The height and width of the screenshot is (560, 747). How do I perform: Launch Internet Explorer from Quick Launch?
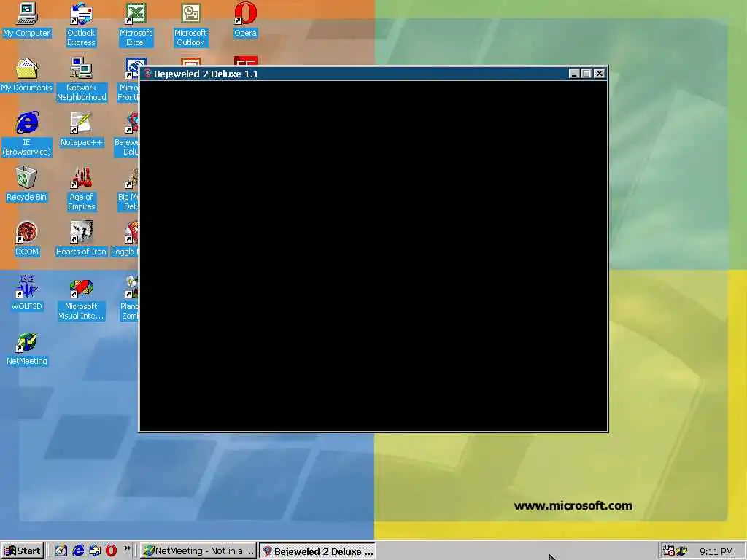[77, 551]
